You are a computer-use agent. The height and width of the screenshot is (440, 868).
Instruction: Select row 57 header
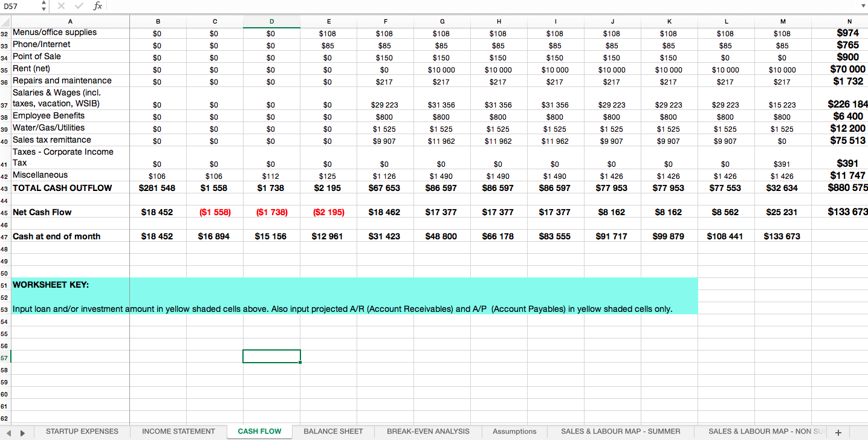click(x=5, y=357)
